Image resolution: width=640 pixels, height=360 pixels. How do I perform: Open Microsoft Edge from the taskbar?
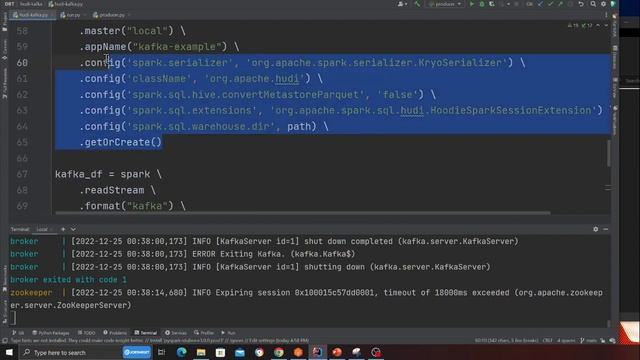point(181,352)
